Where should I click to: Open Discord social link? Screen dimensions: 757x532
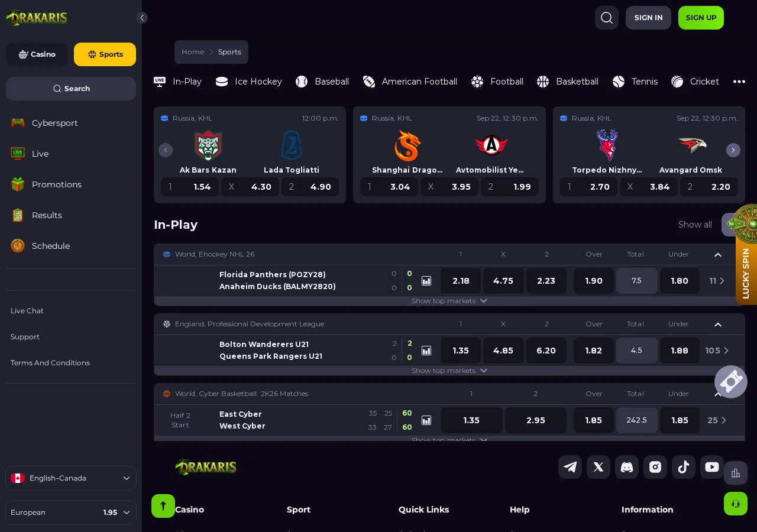[x=627, y=467]
